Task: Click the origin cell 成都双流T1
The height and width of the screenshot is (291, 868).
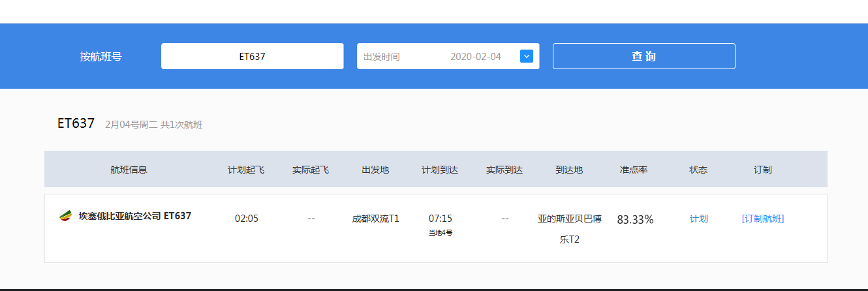Action: pos(376,219)
